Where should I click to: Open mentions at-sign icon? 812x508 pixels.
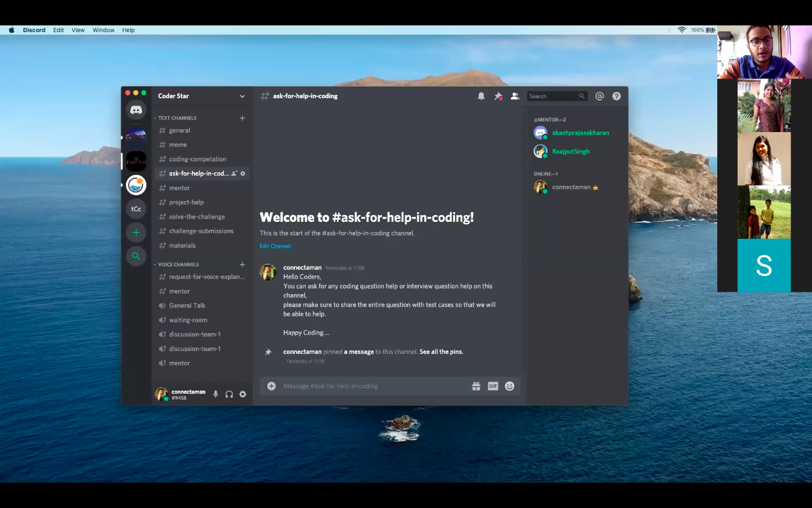599,97
